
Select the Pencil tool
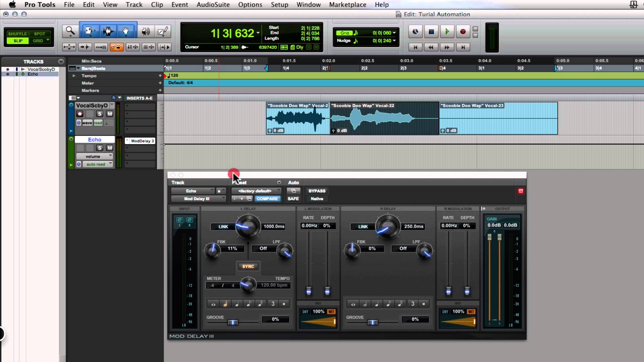click(163, 32)
